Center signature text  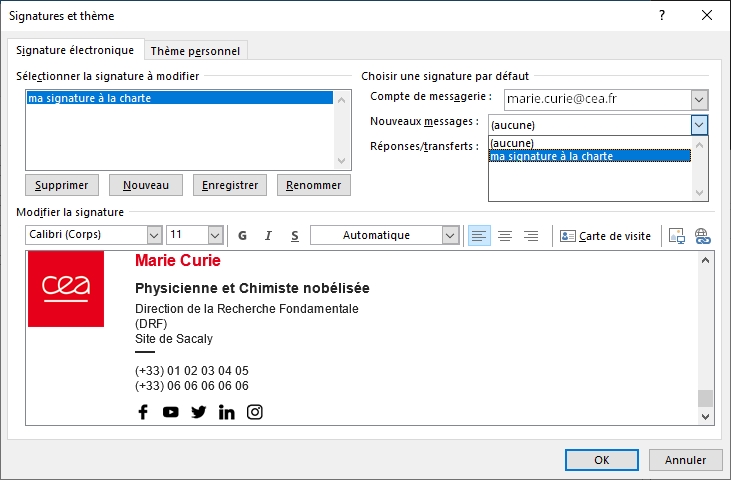click(505, 236)
